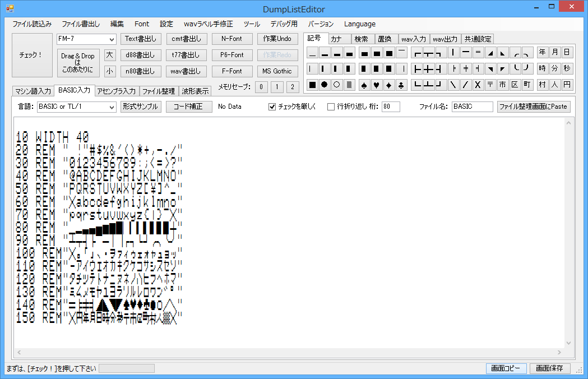Enable the 行折り返し line wrap checkbox
Image resolution: width=588 pixels, height=379 pixels.
click(331, 107)
